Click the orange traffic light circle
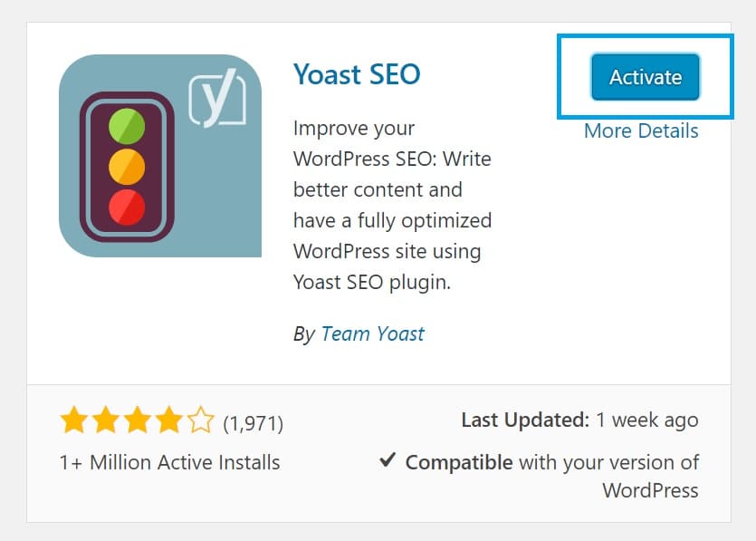This screenshot has width=756, height=541. (127, 167)
